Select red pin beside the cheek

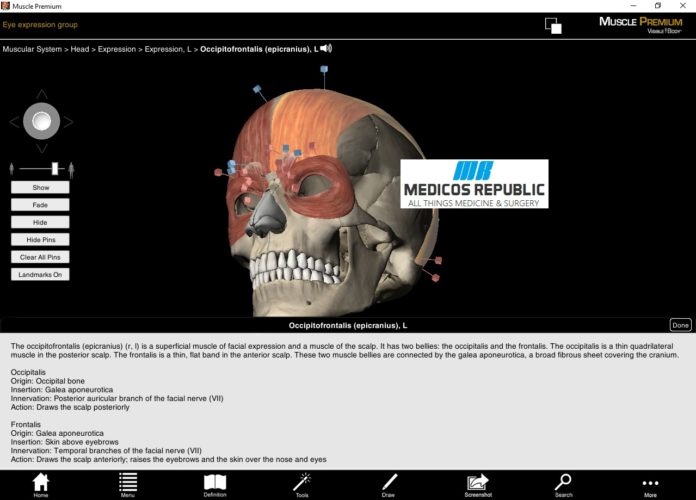click(x=218, y=172)
